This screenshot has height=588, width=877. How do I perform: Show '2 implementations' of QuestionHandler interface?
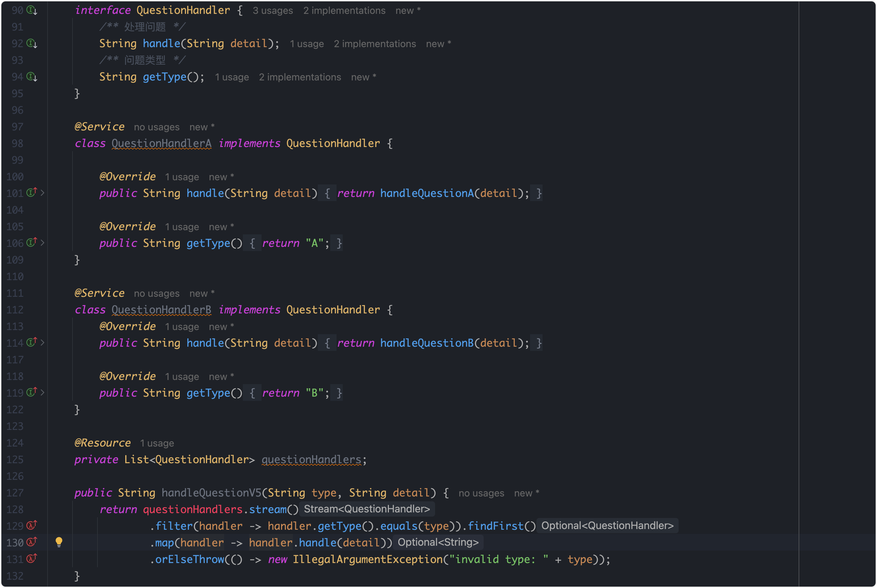click(344, 10)
